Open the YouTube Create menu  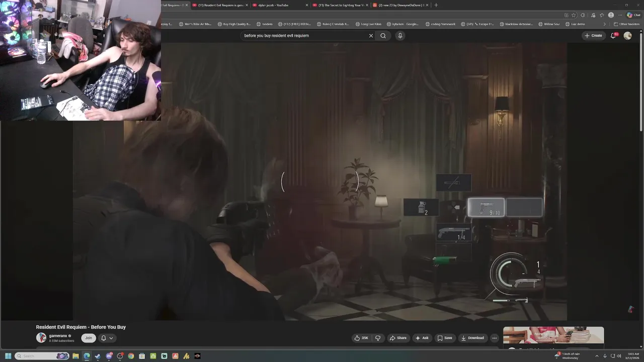click(x=593, y=36)
